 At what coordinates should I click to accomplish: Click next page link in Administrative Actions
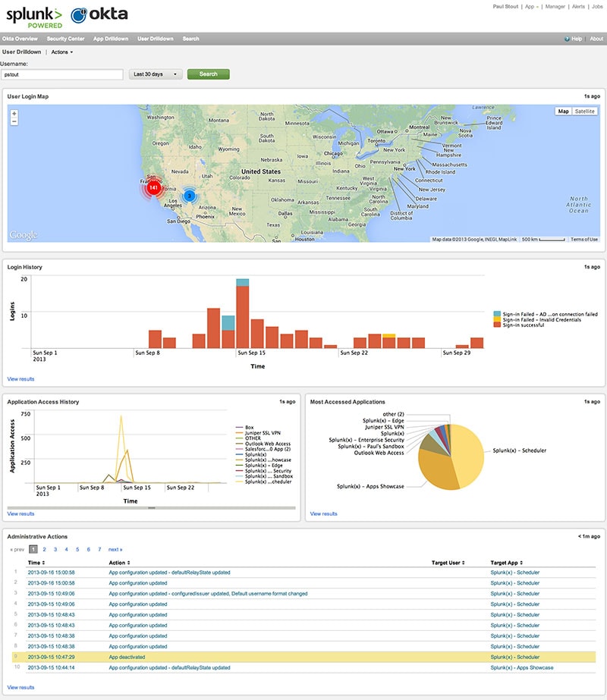[x=115, y=550]
